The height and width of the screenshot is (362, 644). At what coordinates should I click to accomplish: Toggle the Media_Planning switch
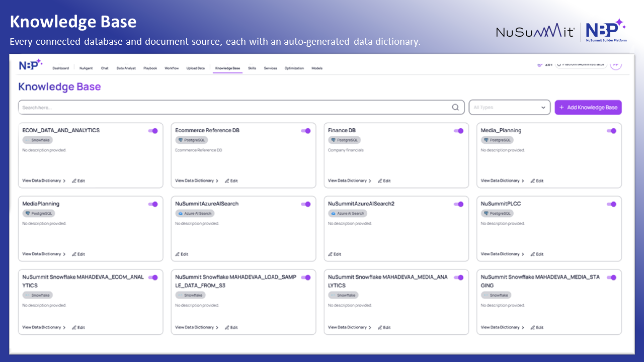pos(611,131)
